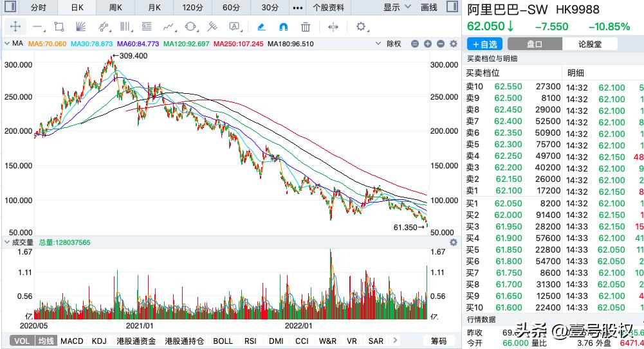This screenshot has height=349, width=644.
Task: Select the SAR indicator
Action: click(376, 341)
